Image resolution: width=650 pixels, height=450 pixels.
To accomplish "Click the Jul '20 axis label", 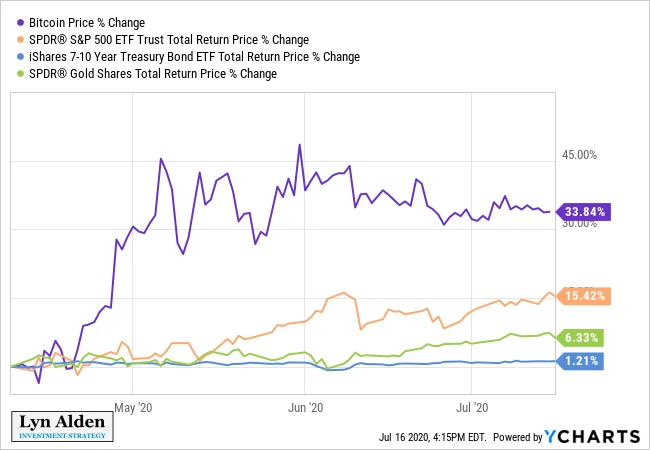I will (472, 408).
